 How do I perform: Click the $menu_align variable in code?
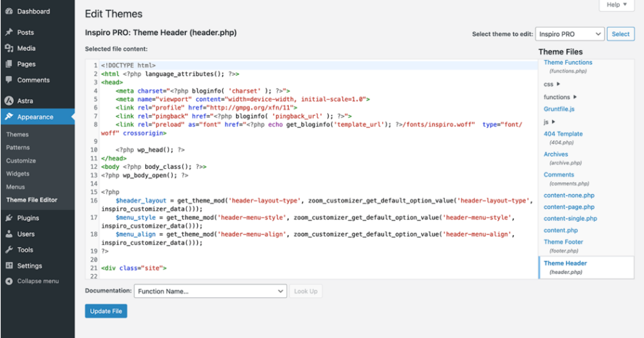coord(135,234)
